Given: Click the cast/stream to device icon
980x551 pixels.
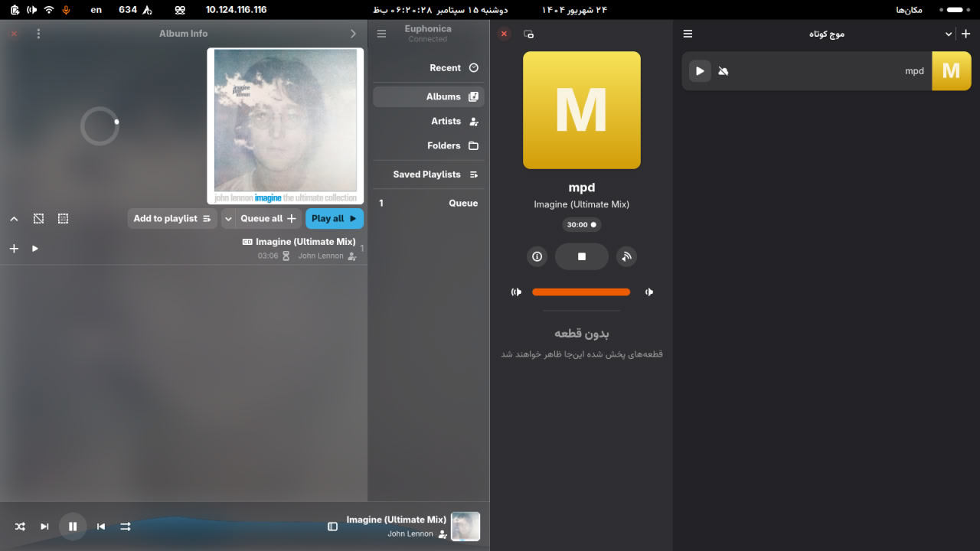Looking at the screenshot, I should (626, 257).
